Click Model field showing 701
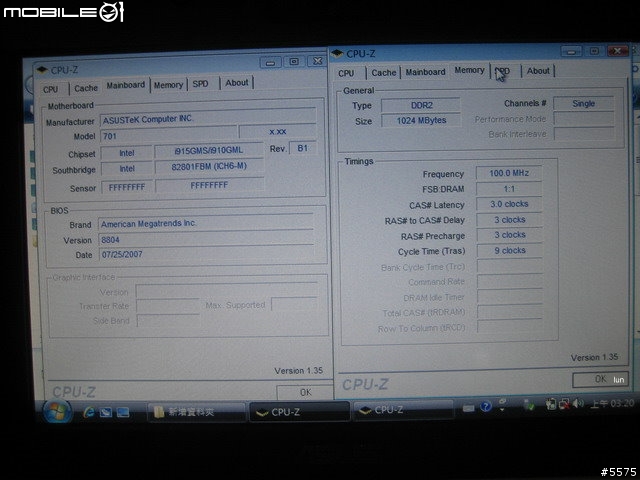Image resolution: width=640 pixels, height=480 pixels. pyautogui.click(x=169, y=136)
